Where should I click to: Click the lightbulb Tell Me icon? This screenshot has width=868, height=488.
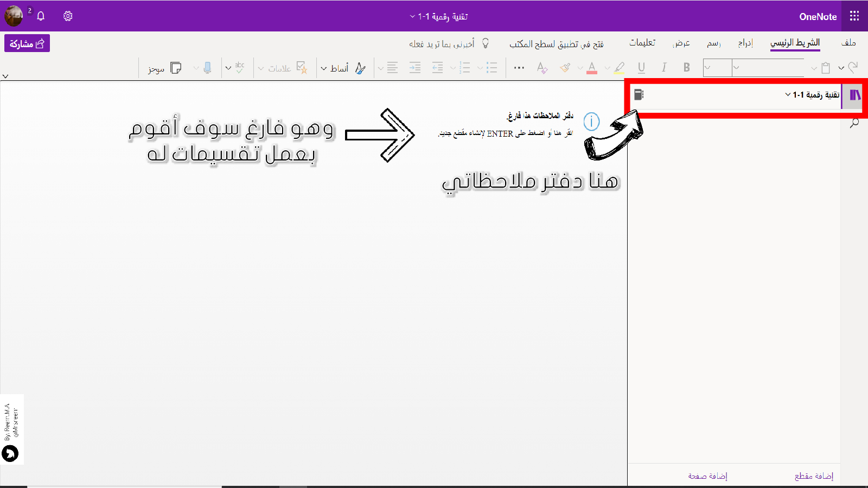[486, 43]
